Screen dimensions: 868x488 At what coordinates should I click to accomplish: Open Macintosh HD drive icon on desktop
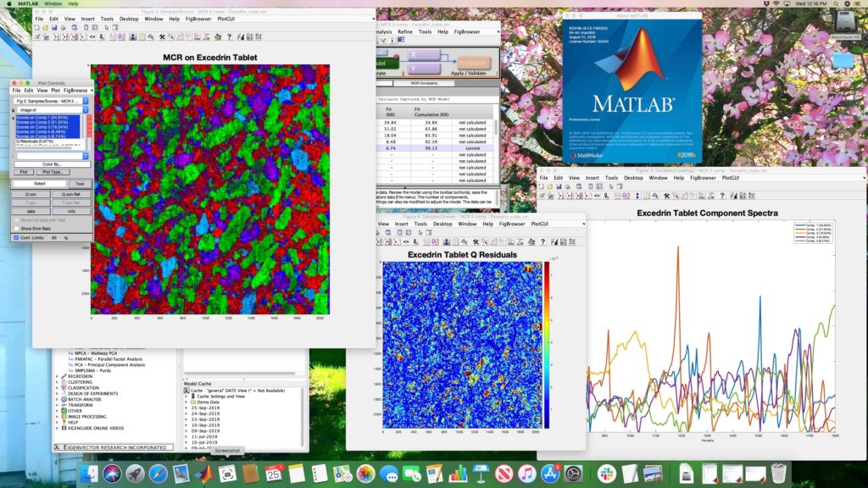845,25
